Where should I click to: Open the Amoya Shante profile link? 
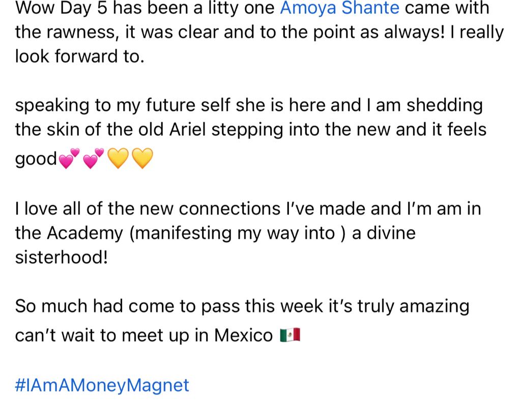339,8
